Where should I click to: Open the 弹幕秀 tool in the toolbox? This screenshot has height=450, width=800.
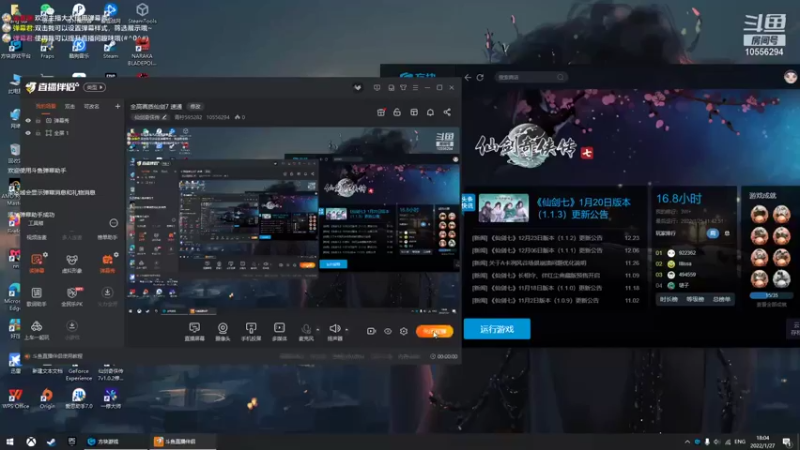tap(107, 264)
